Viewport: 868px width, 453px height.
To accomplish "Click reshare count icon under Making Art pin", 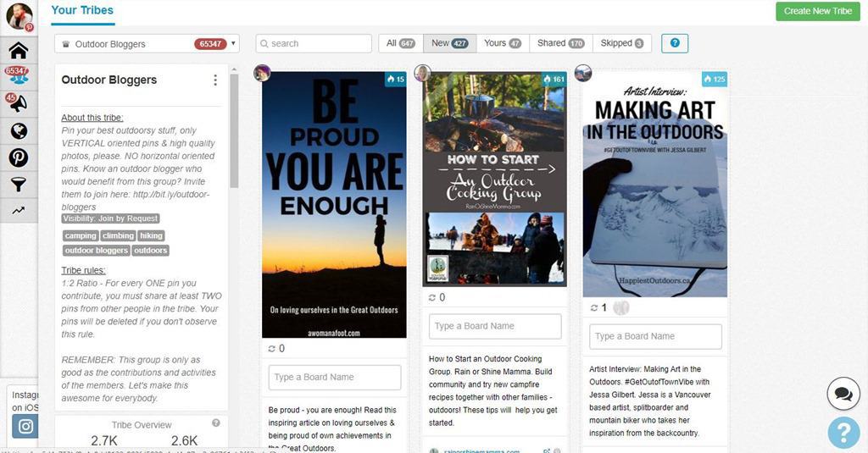I will point(593,307).
